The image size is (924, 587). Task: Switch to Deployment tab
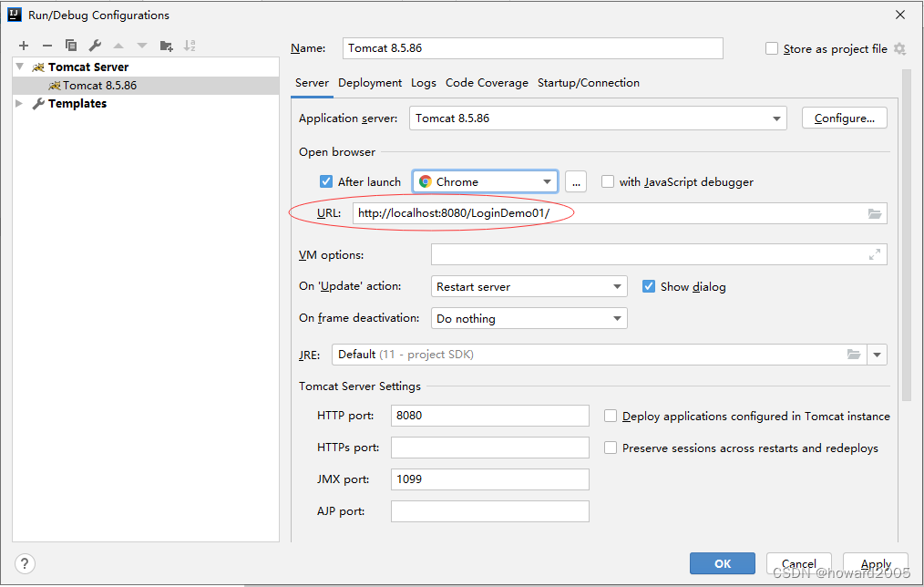click(370, 83)
